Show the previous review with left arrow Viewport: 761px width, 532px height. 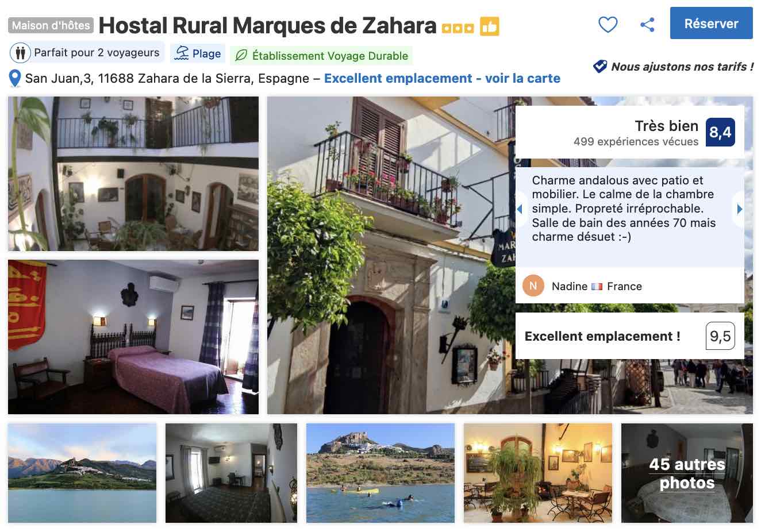[520, 209]
